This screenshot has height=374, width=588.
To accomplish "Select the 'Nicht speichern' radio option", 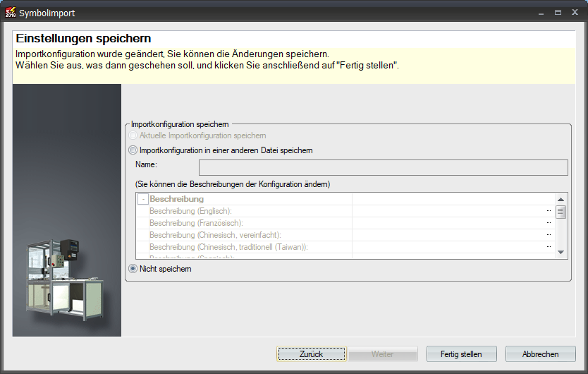I will point(133,269).
